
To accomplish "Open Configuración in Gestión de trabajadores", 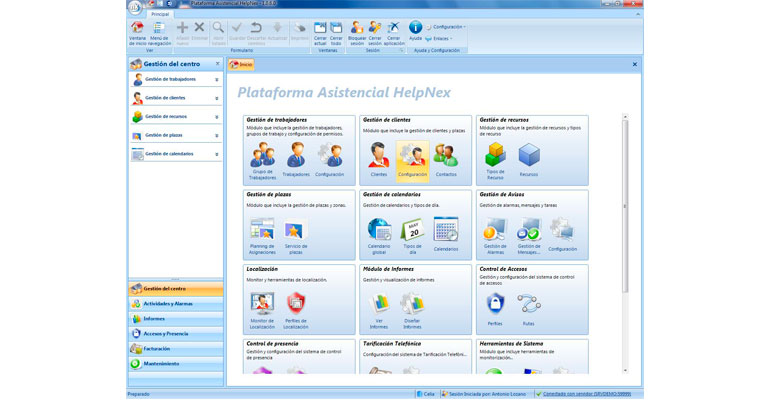I will pos(330,160).
